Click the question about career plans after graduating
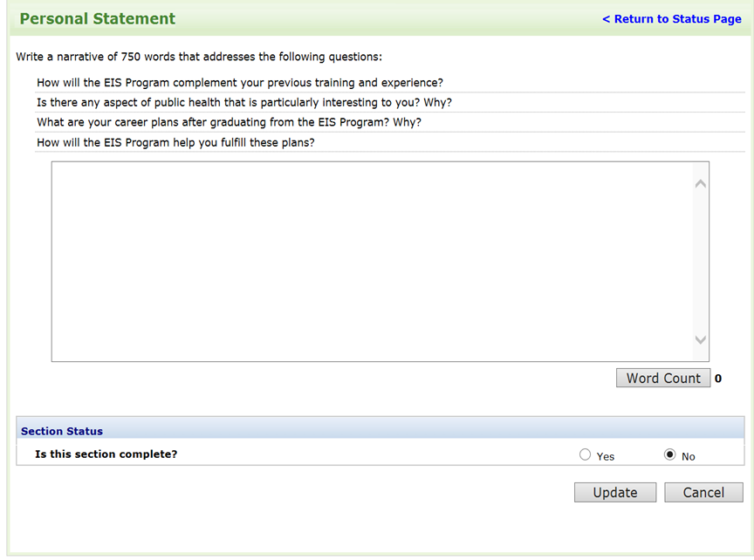Image resolution: width=754 pixels, height=560 pixels. 229,122
